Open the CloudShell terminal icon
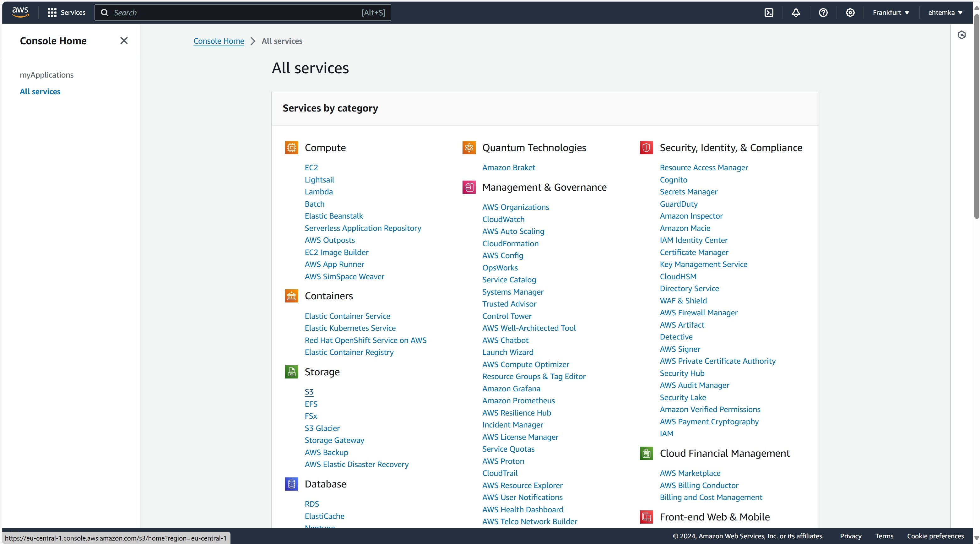The height and width of the screenshot is (544, 980). 769,13
